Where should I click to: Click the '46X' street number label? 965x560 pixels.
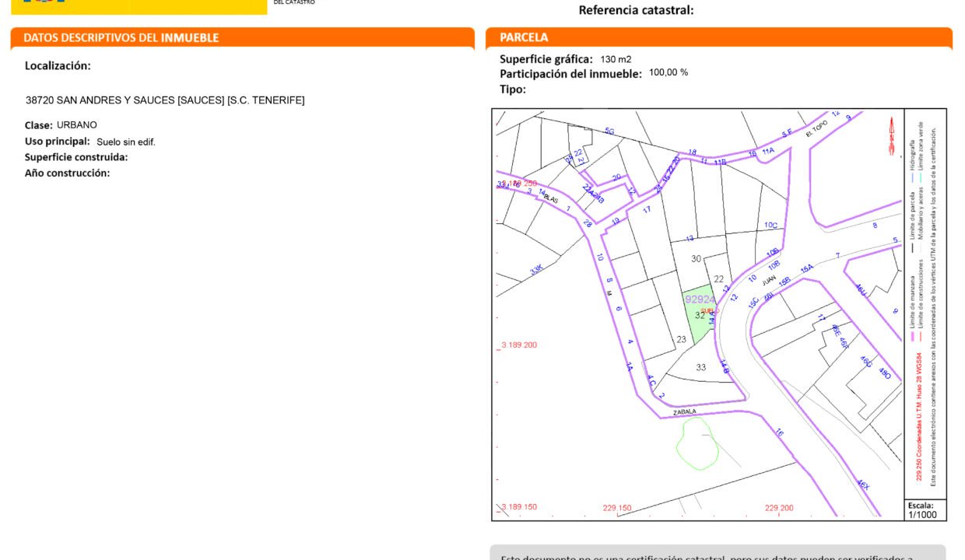[x=863, y=485]
